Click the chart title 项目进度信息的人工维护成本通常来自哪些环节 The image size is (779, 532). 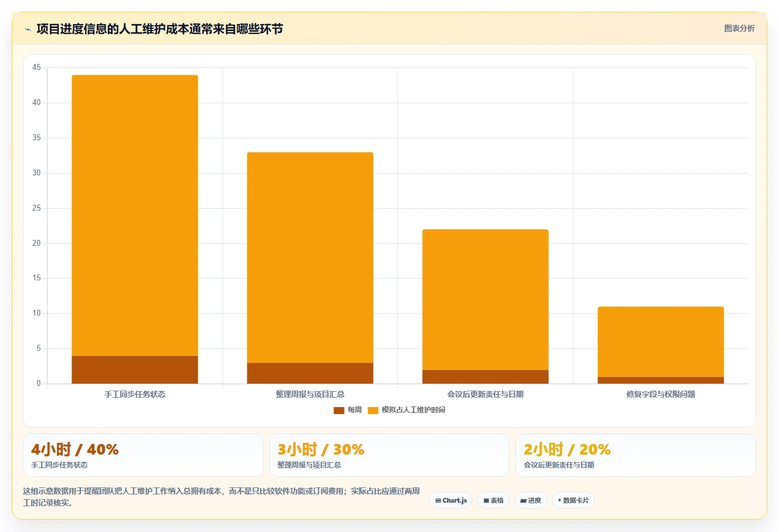(x=160, y=29)
